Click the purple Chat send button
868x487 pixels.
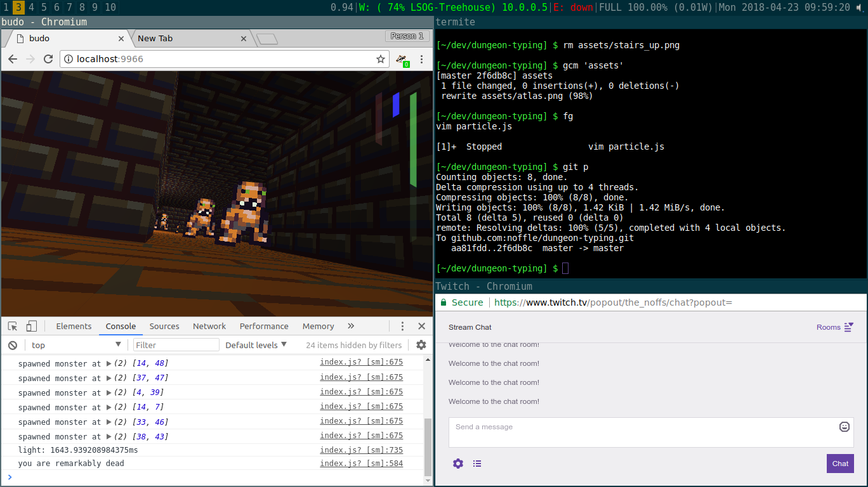pos(840,464)
